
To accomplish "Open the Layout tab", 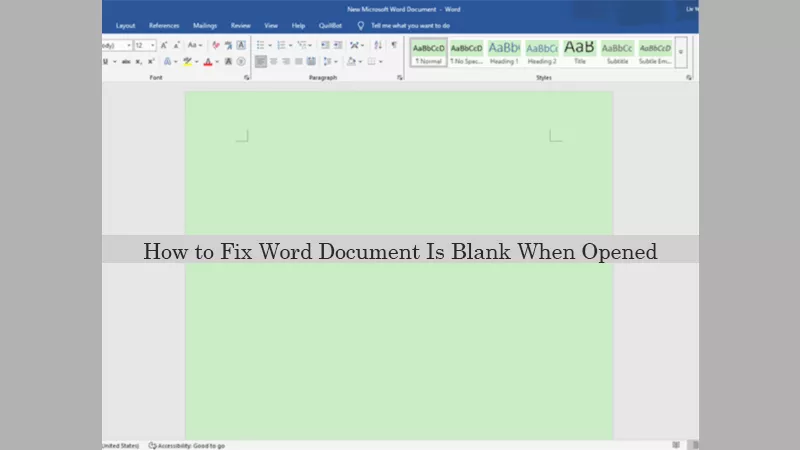I will click(x=126, y=26).
